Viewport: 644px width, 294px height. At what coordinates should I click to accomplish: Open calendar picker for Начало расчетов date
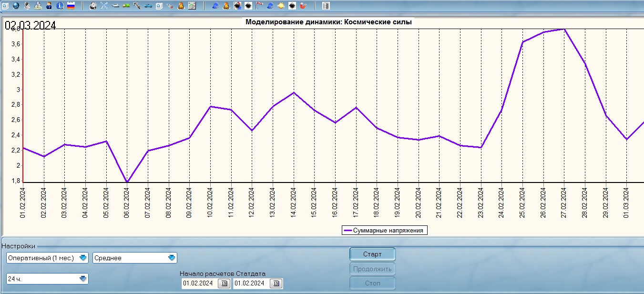tap(223, 284)
